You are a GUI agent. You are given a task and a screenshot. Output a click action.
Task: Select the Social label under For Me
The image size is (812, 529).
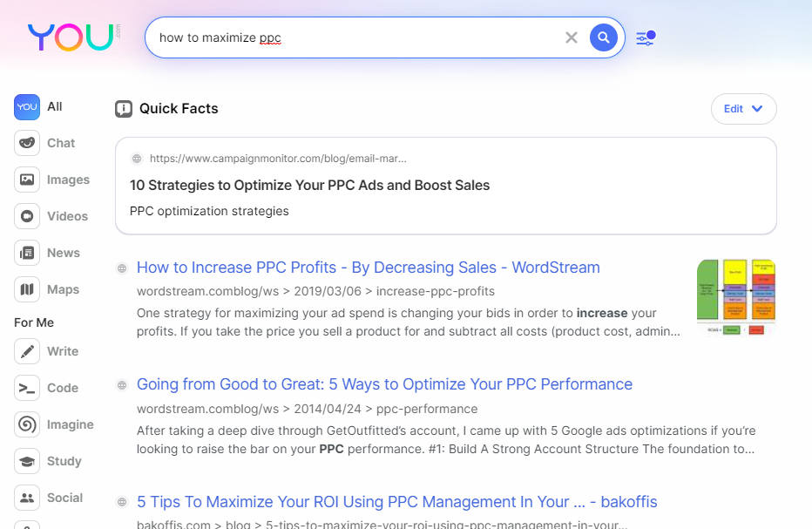64,498
